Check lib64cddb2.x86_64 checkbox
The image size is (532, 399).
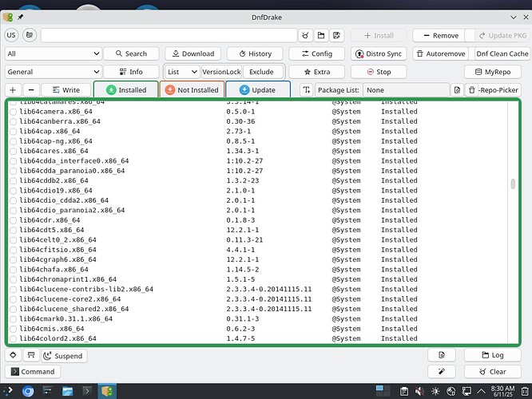pos(14,180)
